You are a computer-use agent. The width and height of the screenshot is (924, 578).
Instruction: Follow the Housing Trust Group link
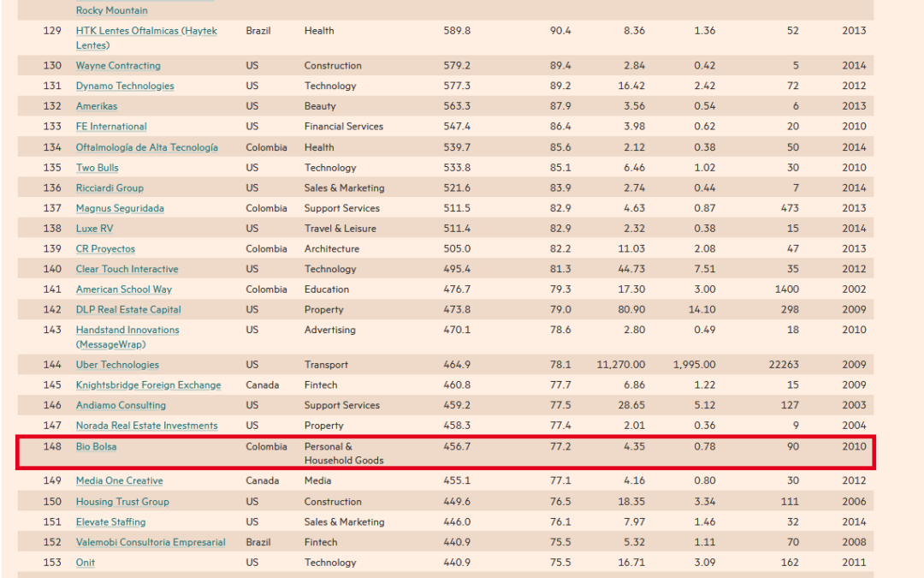122,502
